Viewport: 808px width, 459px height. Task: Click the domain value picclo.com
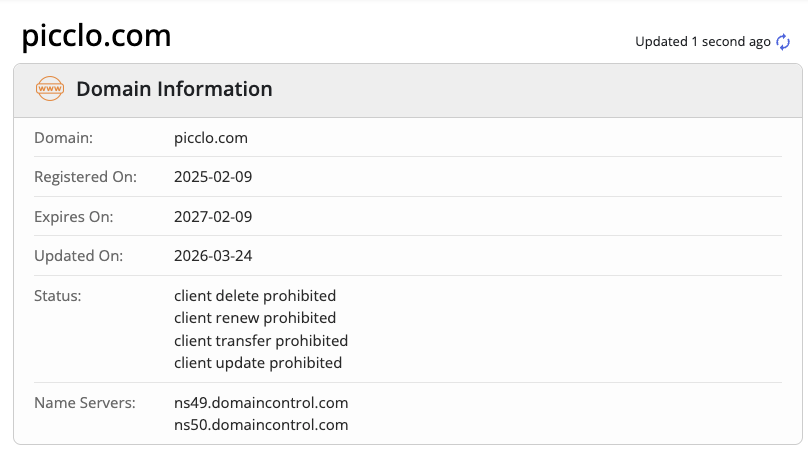pyautogui.click(x=210, y=138)
